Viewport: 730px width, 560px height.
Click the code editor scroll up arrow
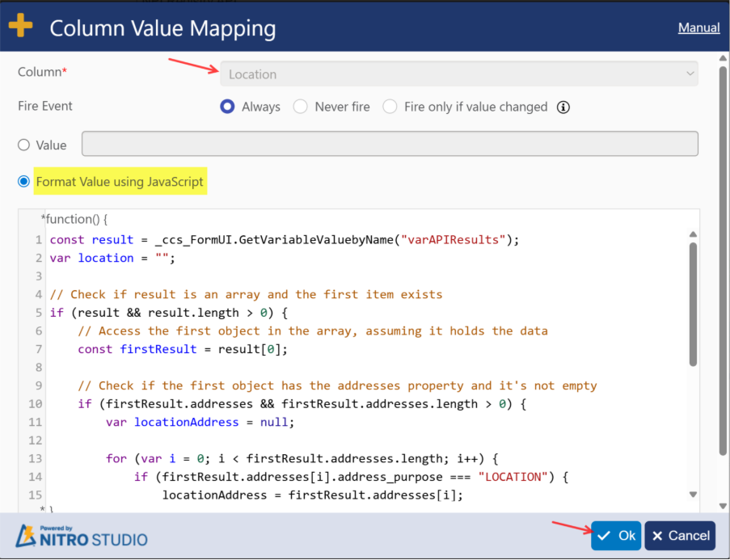pos(692,234)
